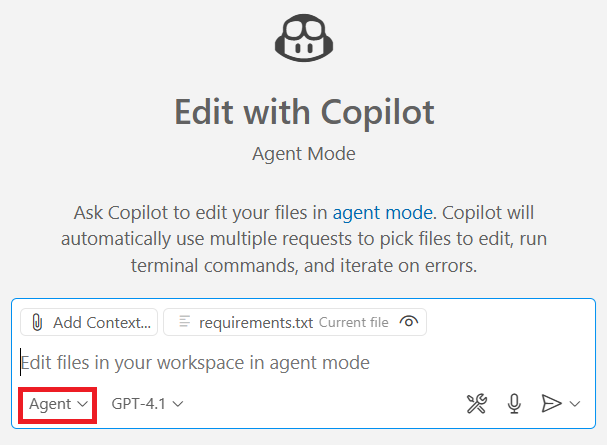Expand the send options chevron
This screenshot has width=607, height=445.
click(x=575, y=404)
